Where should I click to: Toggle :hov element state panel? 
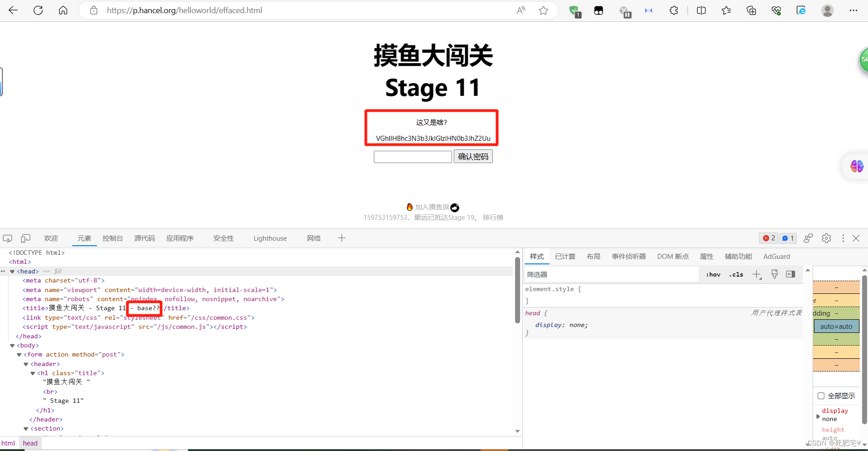713,274
